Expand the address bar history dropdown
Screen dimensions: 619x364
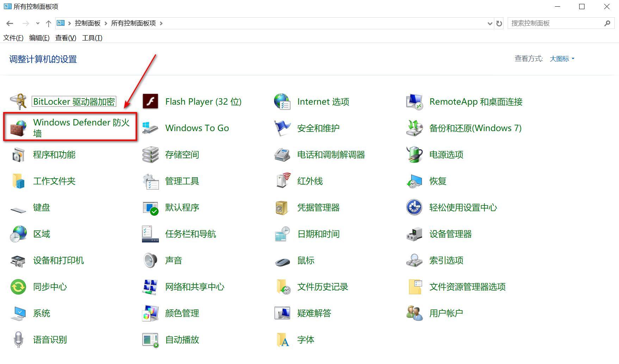click(x=490, y=23)
